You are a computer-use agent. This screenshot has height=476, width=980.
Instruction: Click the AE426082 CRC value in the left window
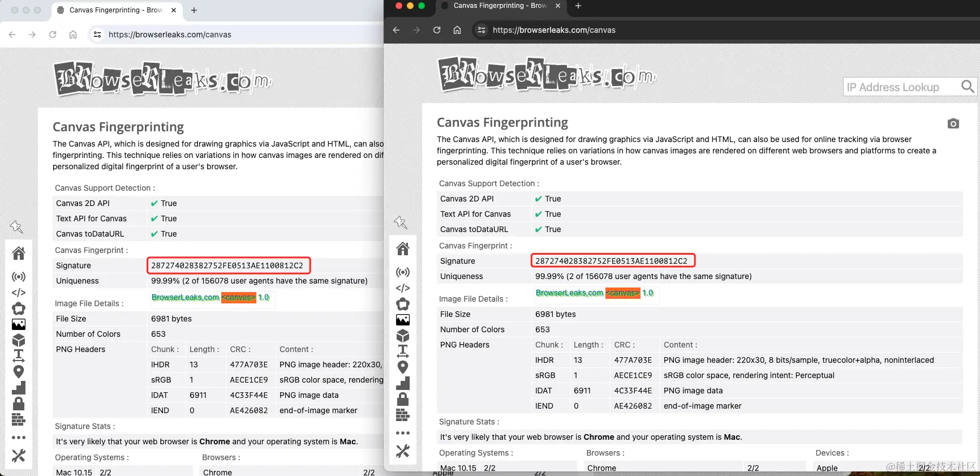pos(249,410)
